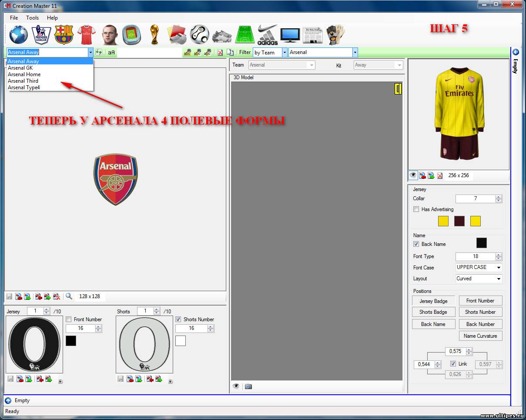This screenshot has width=526, height=420.
Task: Click the player face icon
Action: (109, 35)
